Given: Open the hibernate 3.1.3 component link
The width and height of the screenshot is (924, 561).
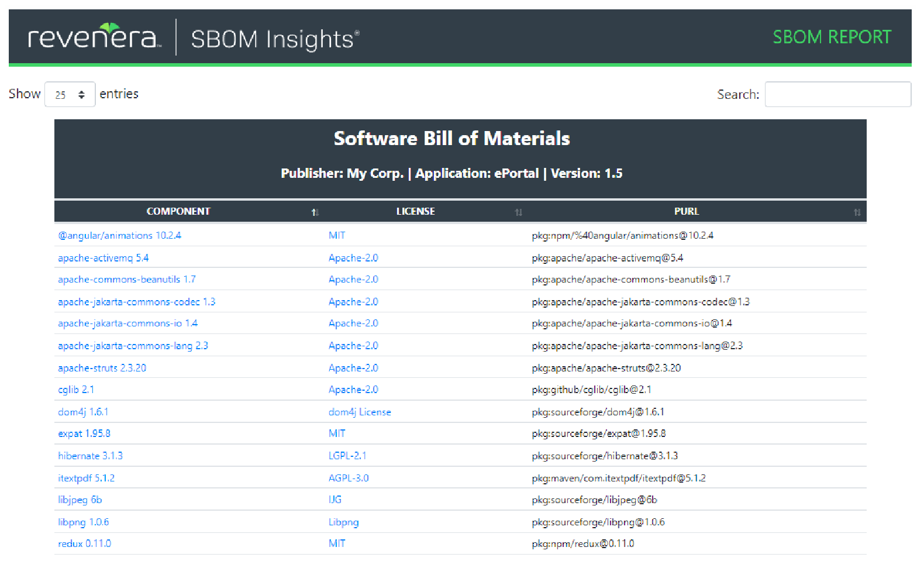Looking at the screenshot, I should [x=90, y=456].
